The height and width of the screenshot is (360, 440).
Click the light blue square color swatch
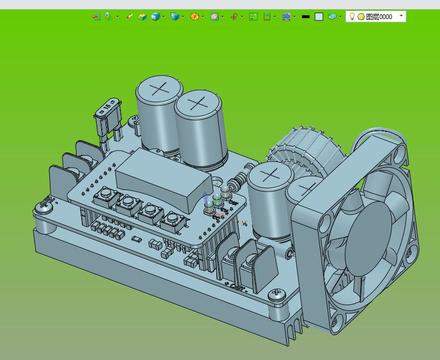coord(319,17)
